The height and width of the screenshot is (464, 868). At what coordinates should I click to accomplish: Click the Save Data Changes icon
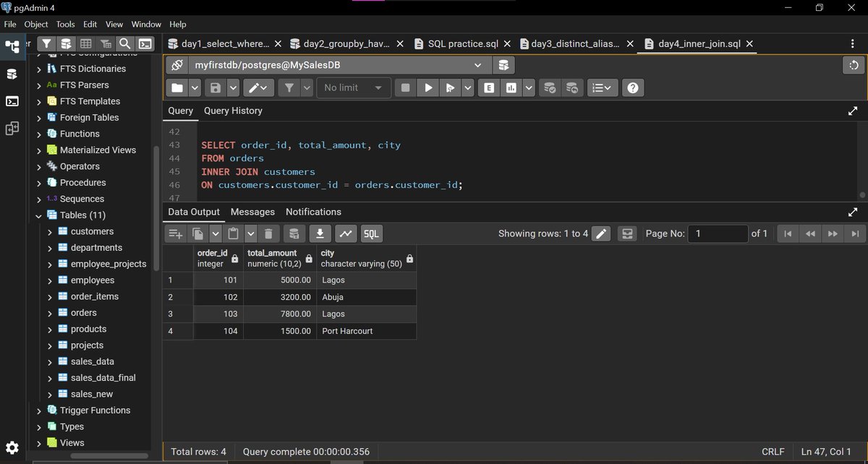click(x=294, y=233)
